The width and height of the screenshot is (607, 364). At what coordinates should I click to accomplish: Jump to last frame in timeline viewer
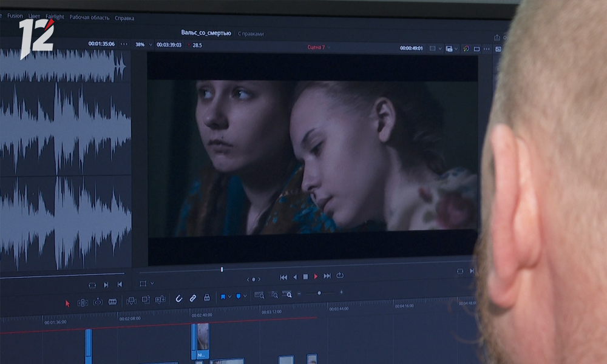pyautogui.click(x=327, y=276)
